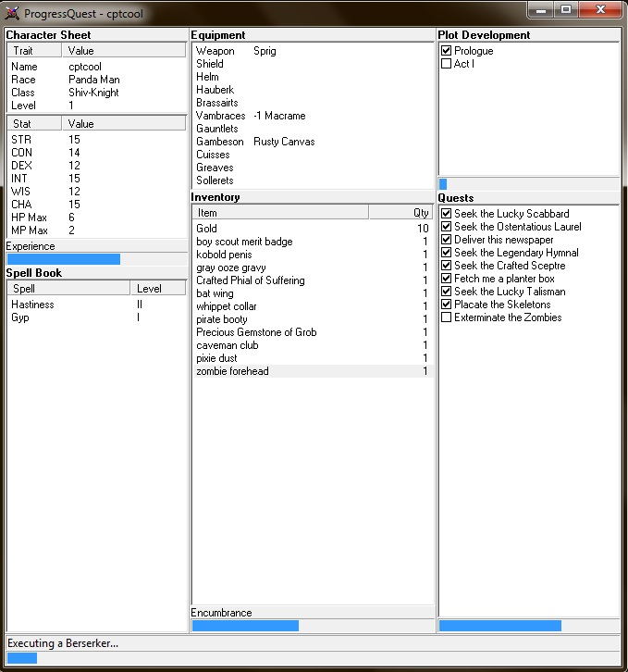Click the Executing a Berserker status text
Image resolution: width=628 pixels, height=672 pixels.
point(63,643)
